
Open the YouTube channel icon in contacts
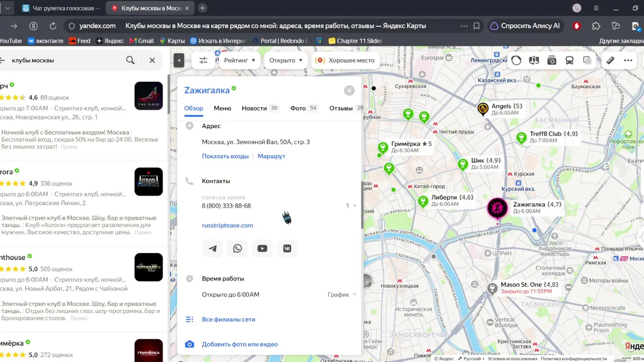coord(262,248)
